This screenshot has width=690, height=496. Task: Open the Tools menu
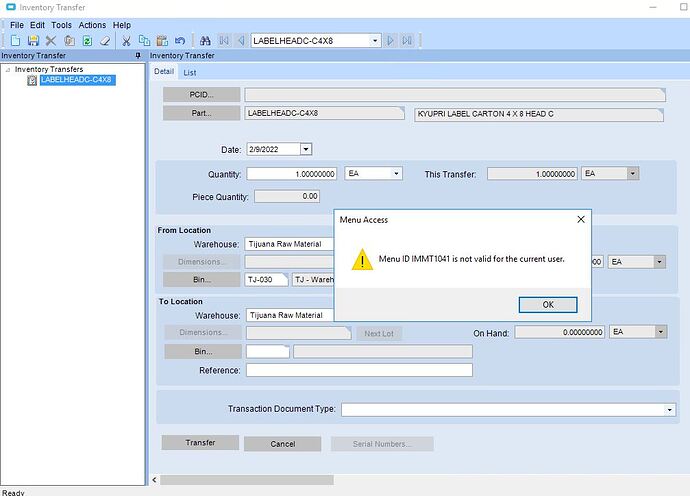coord(61,25)
